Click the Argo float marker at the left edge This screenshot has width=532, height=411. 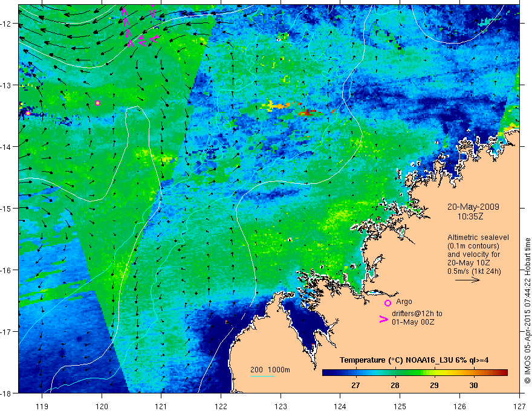click(x=28, y=113)
